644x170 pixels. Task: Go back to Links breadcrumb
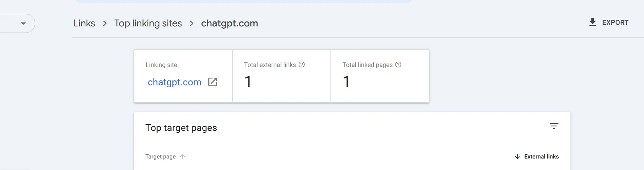[x=84, y=23]
